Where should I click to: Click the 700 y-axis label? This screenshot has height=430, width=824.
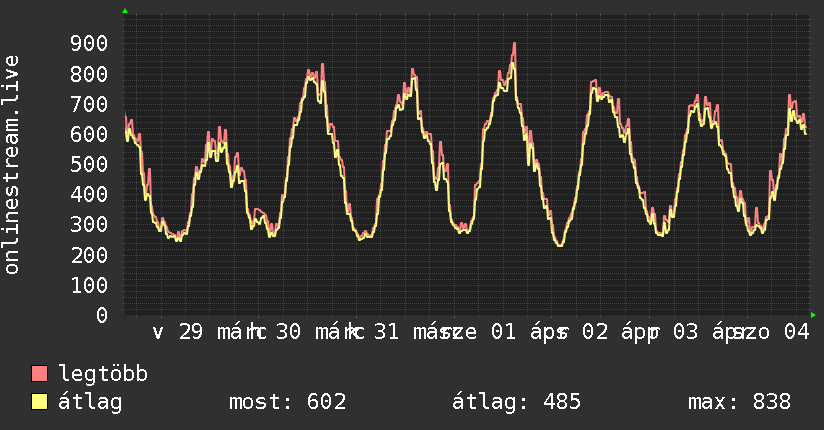pyautogui.click(x=89, y=104)
